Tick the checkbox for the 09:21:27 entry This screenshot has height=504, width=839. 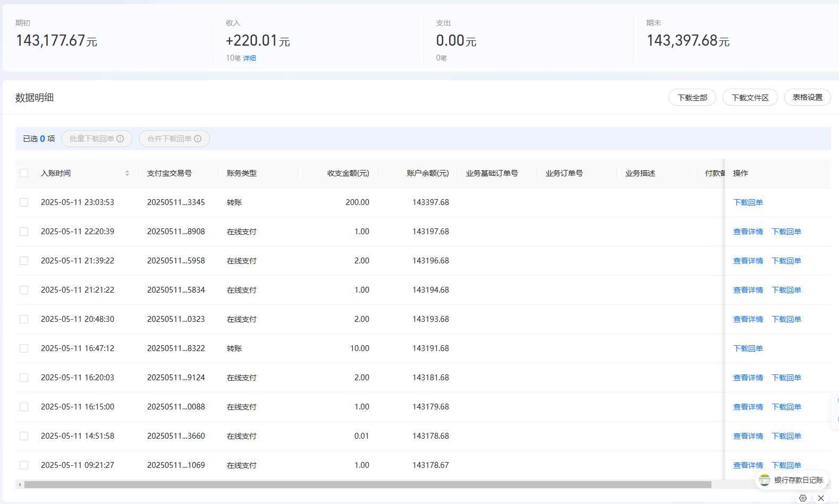pyautogui.click(x=24, y=465)
